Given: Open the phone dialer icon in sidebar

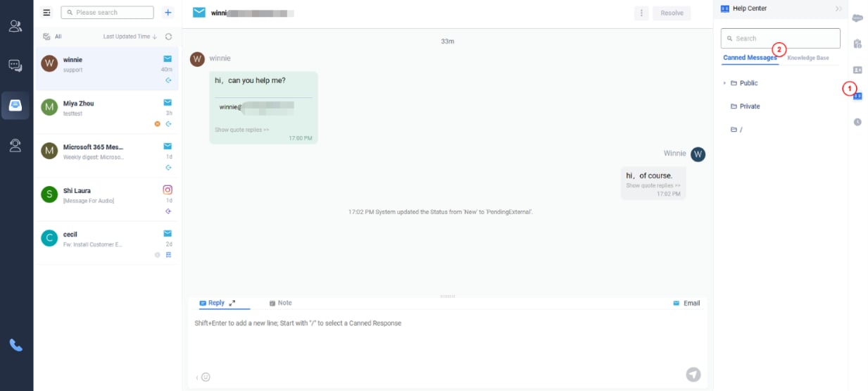Looking at the screenshot, I should coord(15,345).
